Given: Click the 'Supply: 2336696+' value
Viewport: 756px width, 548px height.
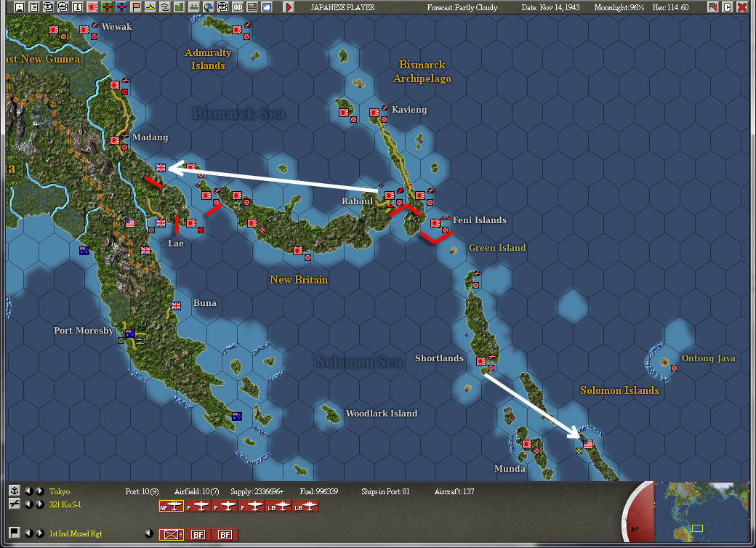Looking at the screenshot, I should [257, 491].
